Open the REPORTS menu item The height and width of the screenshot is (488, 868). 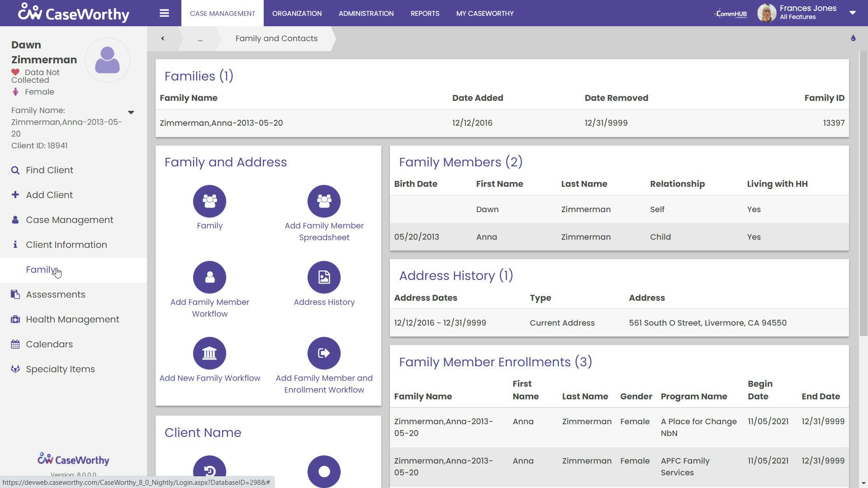pos(424,13)
